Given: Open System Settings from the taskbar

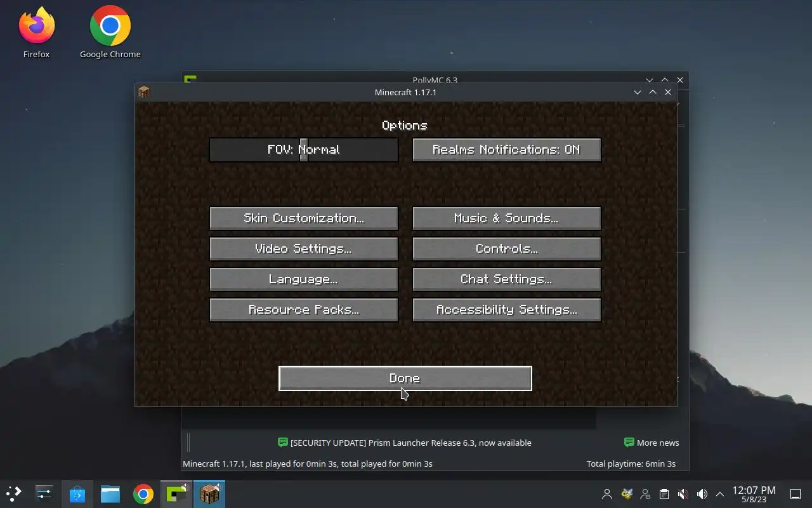Looking at the screenshot, I should point(44,493).
